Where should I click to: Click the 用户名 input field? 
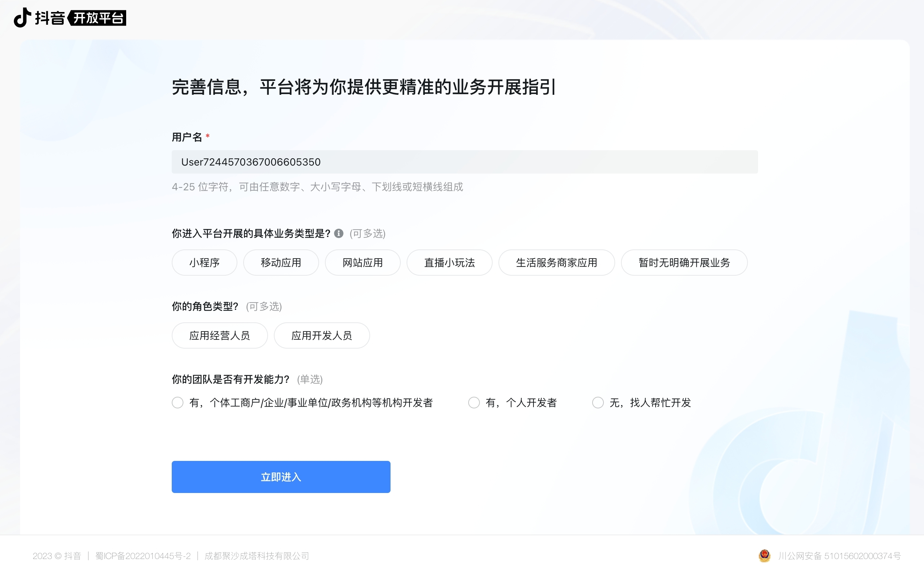tap(464, 162)
